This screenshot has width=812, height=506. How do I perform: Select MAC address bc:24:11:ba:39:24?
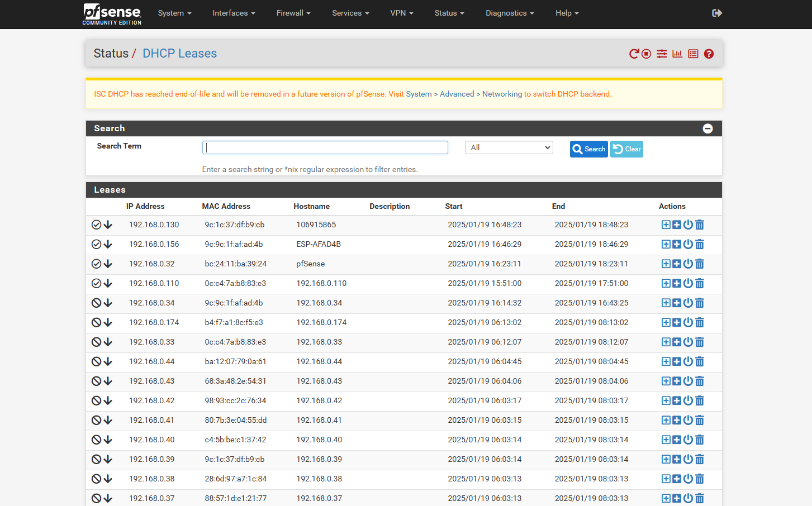236,264
